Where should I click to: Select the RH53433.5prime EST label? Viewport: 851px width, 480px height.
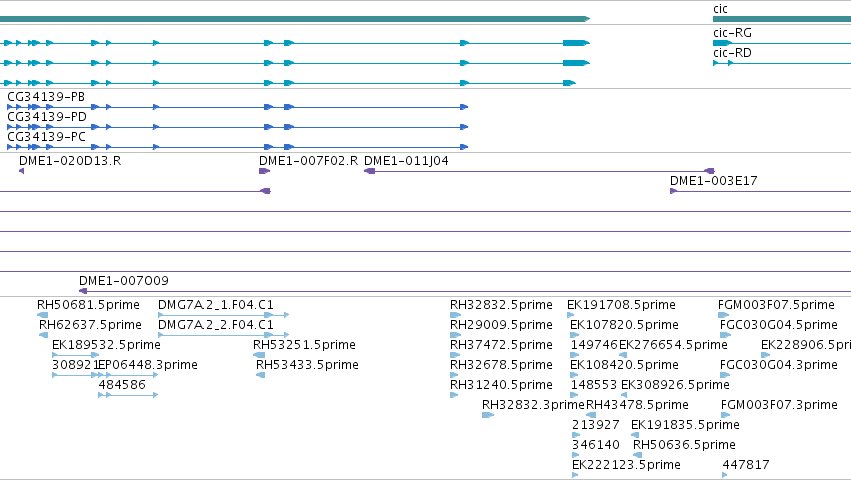pyautogui.click(x=307, y=365)
